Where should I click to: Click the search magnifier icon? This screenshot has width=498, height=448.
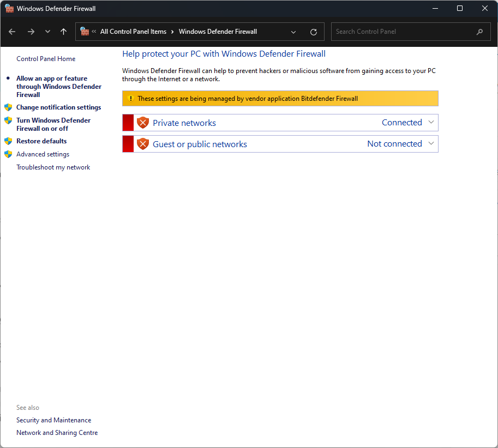point(479,32)
